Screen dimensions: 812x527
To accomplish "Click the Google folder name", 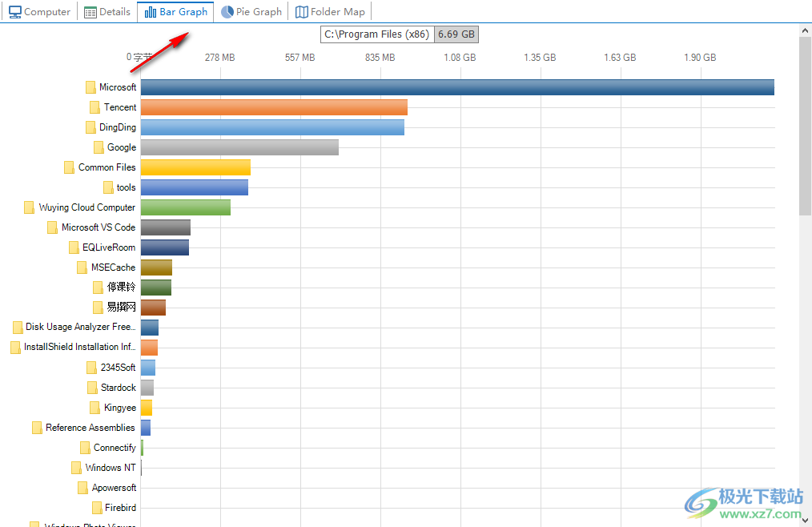I will coord(122,147).
